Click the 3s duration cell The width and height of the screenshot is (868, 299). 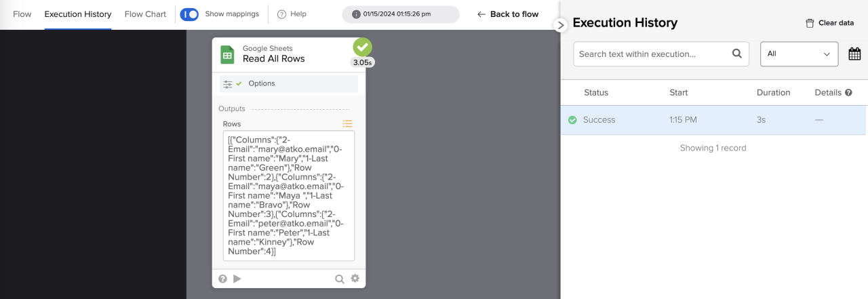(x=762, y=120)
